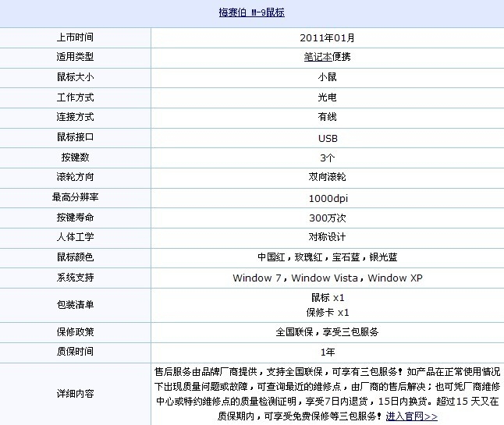
Task: Select the 双向滚轮 value
Action: click(x=327, y=177)
